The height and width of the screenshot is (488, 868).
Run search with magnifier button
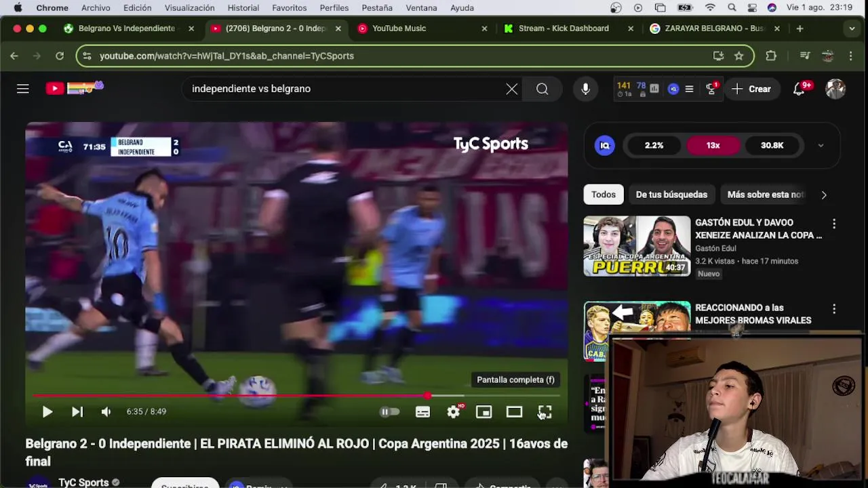542,89
